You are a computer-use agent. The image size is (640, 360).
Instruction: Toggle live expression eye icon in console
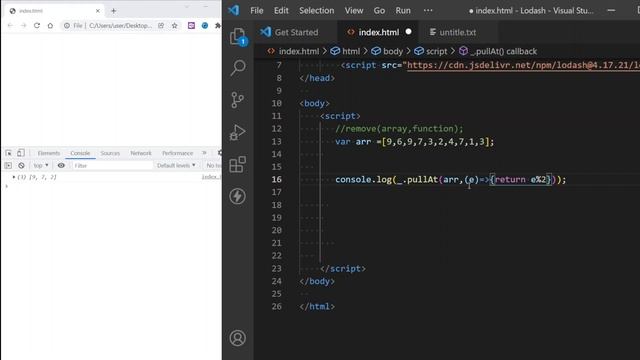[x=61, y=165]
